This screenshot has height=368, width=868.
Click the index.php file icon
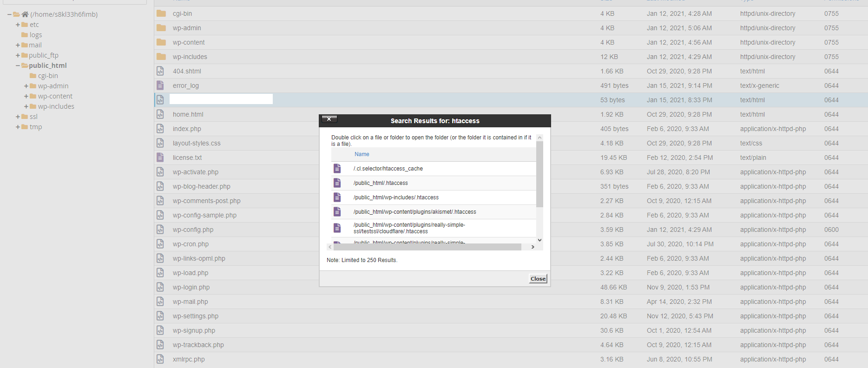[160, 129]
